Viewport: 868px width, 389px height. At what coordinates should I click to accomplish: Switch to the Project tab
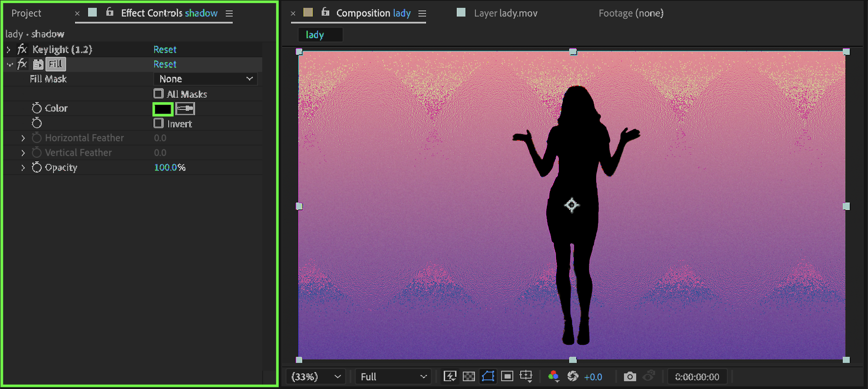coord(26,13)
